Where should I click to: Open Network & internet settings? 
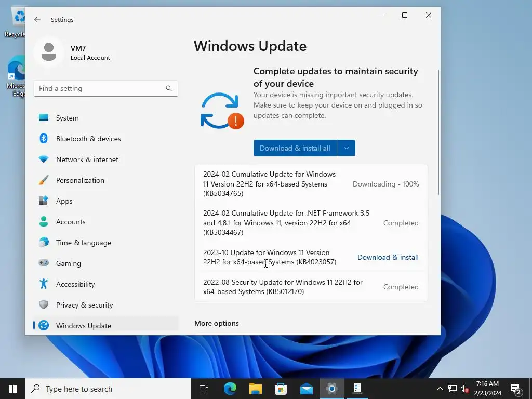[x=106, y=159]
